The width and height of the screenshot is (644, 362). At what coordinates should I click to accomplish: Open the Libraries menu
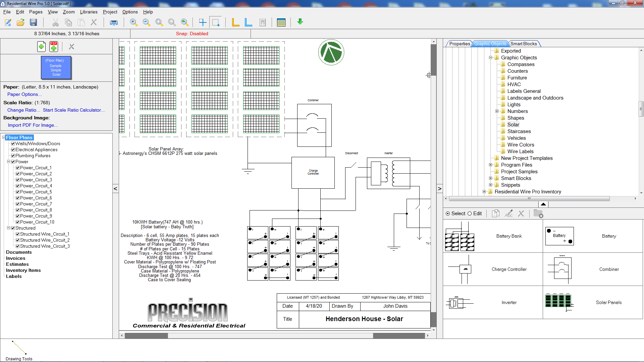point(89,12)
